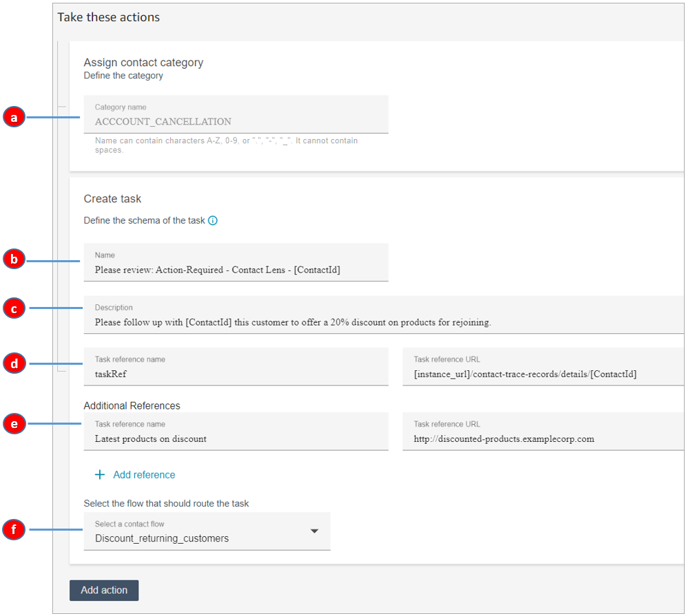The image size is (686, 616).
Task: Click the Create task section heading
Action: (112, 198)
